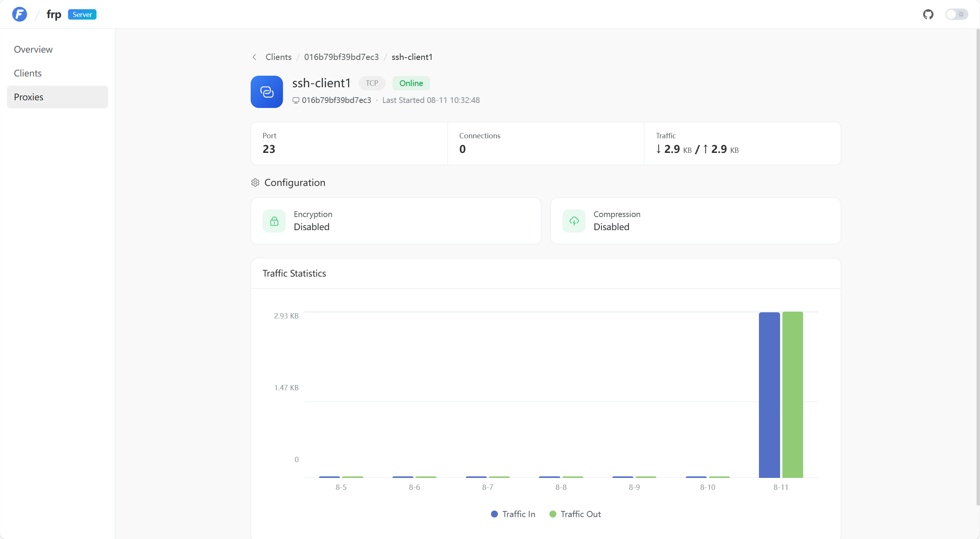The width and height of the screenshot is (980, 539).
Task: Toggle the Traffic In legend item
Action: (513, 514)
